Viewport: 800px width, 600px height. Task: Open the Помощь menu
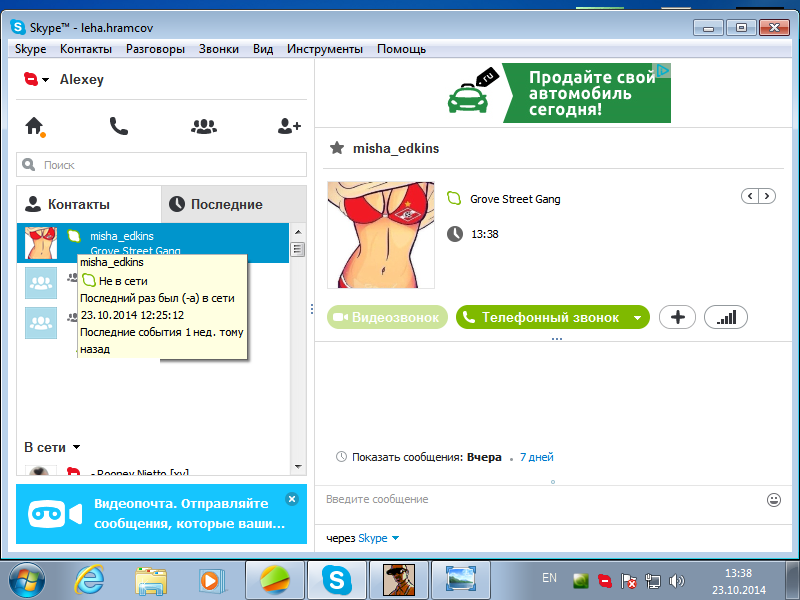click(401, 49)
